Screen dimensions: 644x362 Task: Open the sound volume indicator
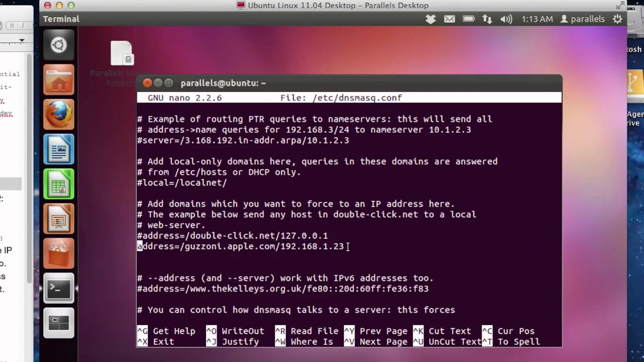pos(506,19)
